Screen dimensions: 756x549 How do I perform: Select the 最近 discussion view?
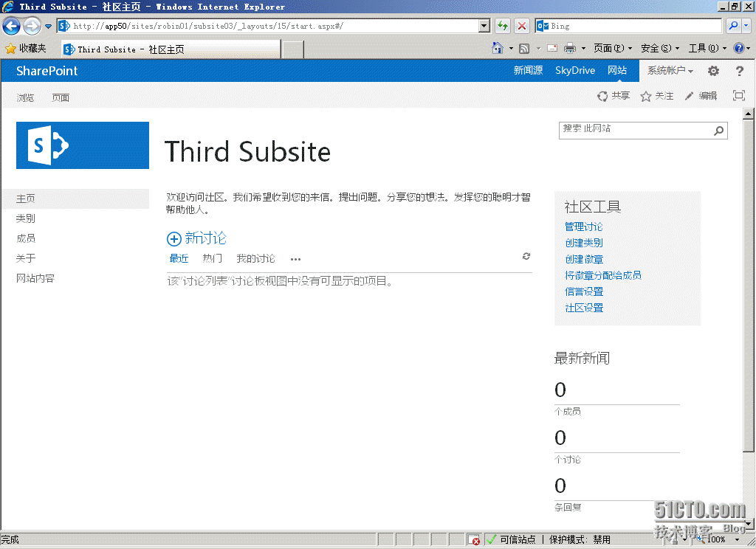click(179, 258)
